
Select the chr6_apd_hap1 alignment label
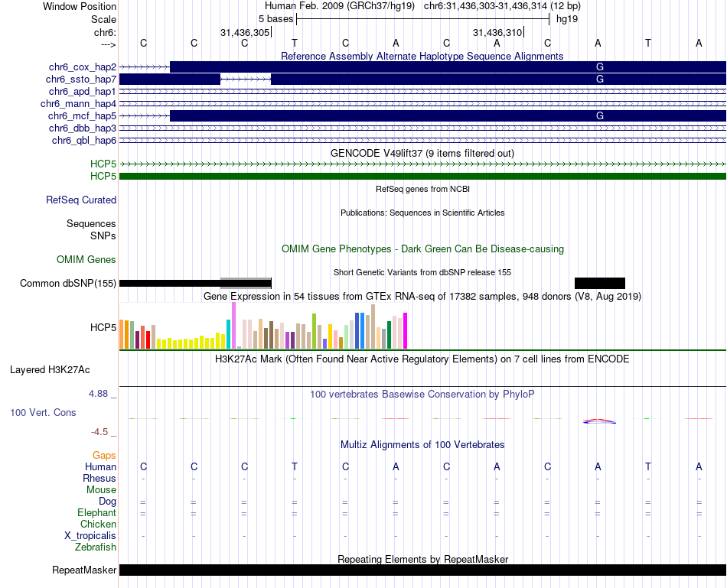tap(83, 91)
